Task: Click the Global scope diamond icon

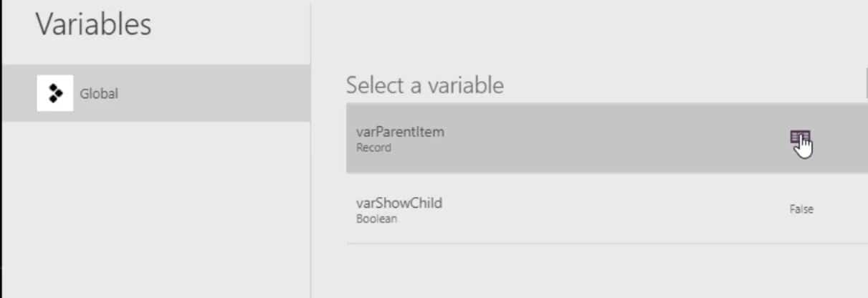Action: pos(54,93)
